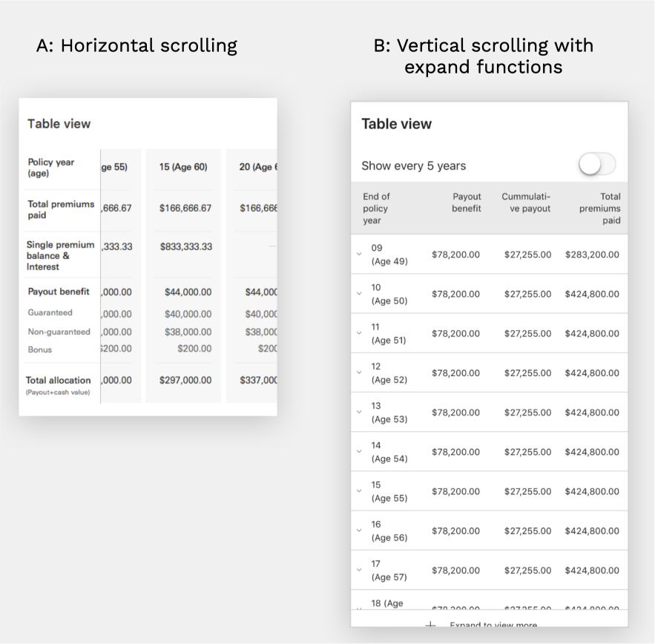Screen dimensions: 655x644
Task: Click the $27,255.00 cell in the 12 (Age 52) row
Action: click(x=527, y=372)
